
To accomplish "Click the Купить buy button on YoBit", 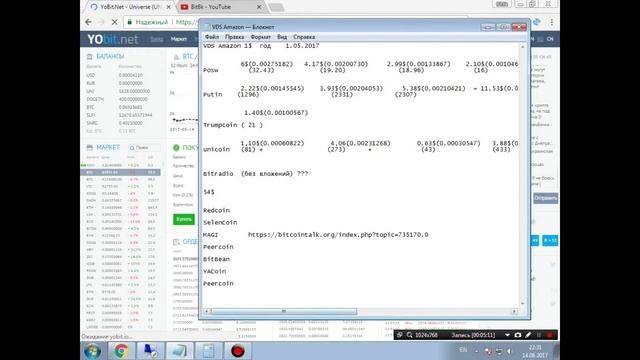I will click(x=184, y=219).
